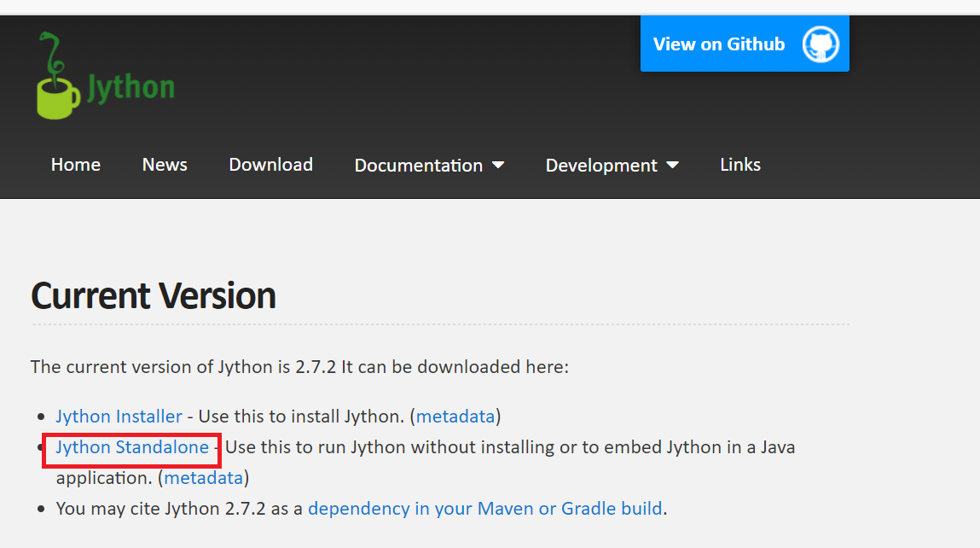Open metadata link for Jython Standalone
Screen dimensions: 980x548
(203, 478)
